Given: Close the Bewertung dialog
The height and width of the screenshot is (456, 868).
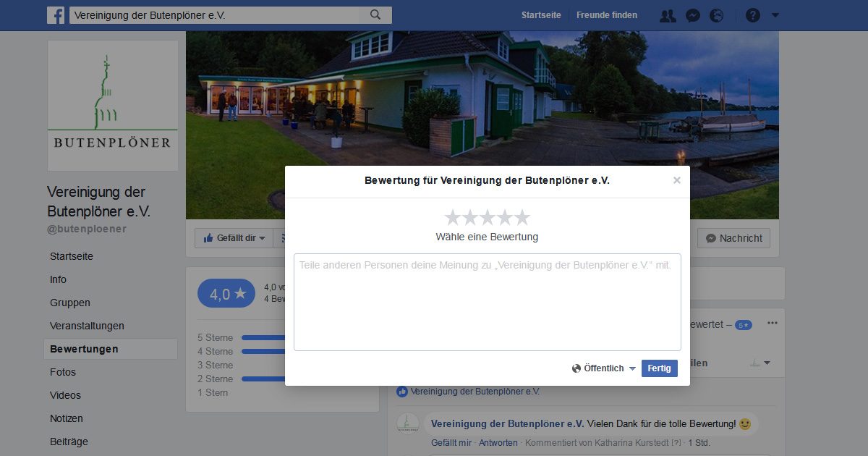Looking at the screenshot, I should pyautogui.click(x=677, y=180).
